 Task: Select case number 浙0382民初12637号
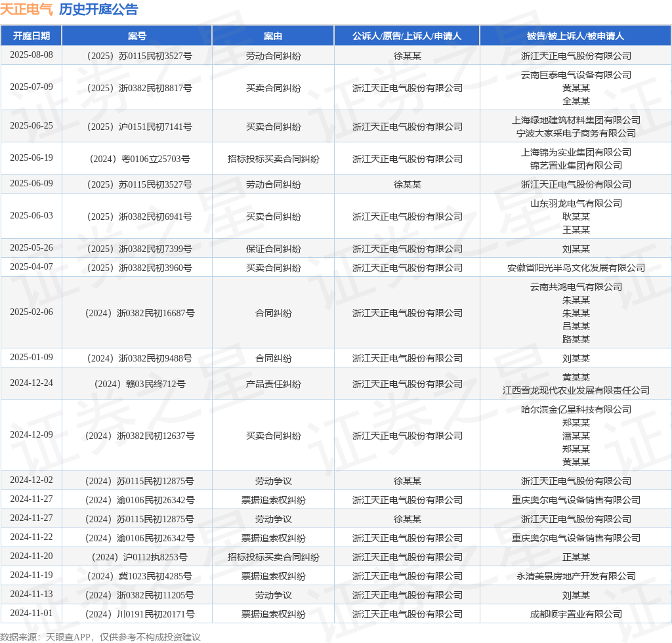point(140,436)
